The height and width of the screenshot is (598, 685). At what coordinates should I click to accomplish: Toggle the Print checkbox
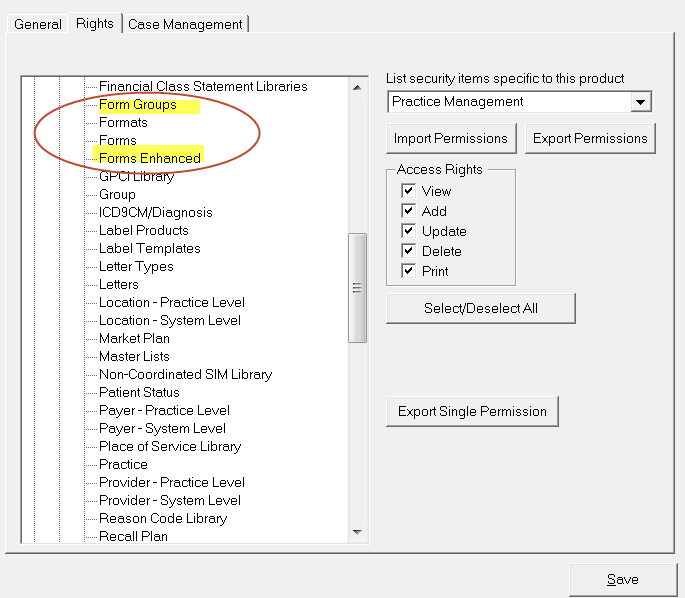tap(408, 271)
